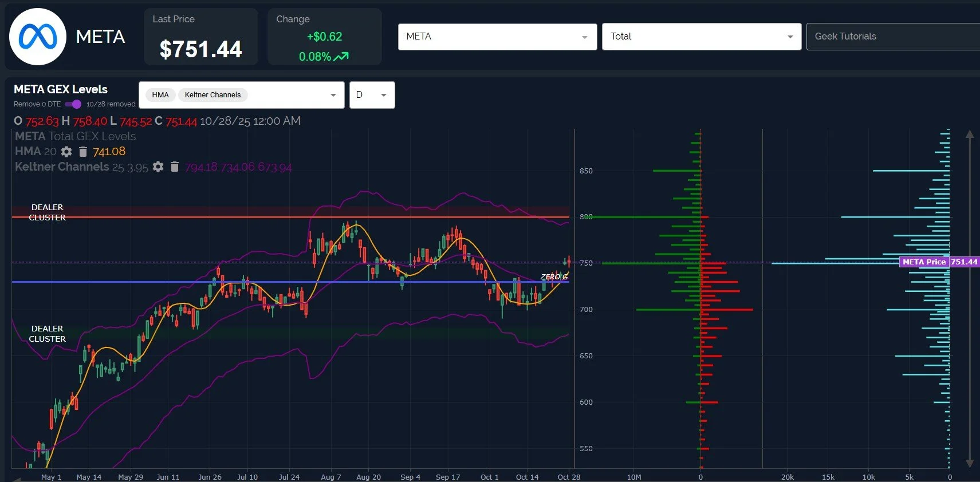
Task: Click the green trend-up arrow icon
Action: click(341, 56)
